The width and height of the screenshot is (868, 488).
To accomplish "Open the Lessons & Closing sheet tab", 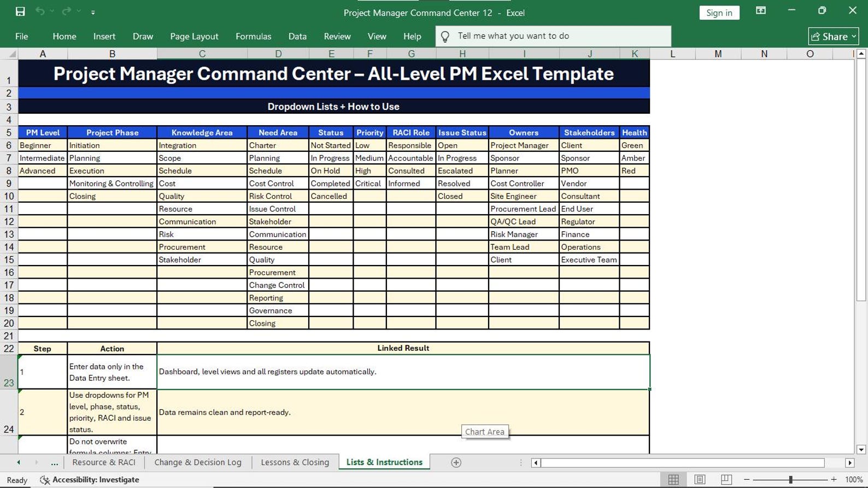I will (x=295, y=462).
